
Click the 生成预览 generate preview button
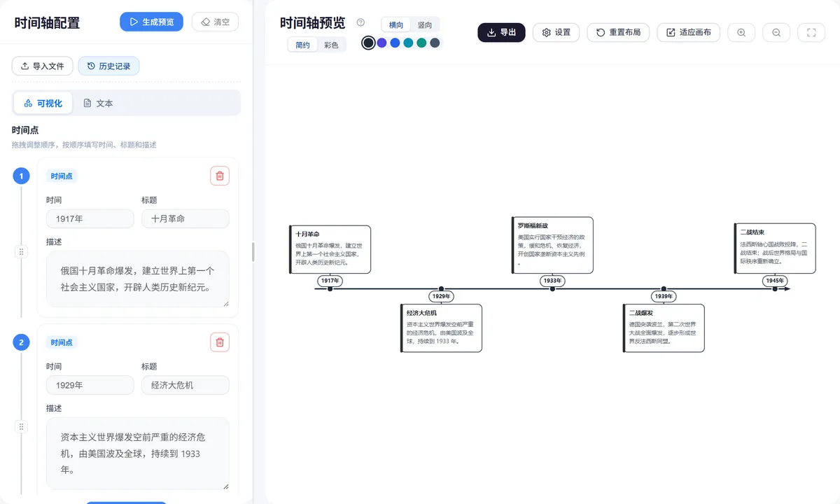(151, 22)
